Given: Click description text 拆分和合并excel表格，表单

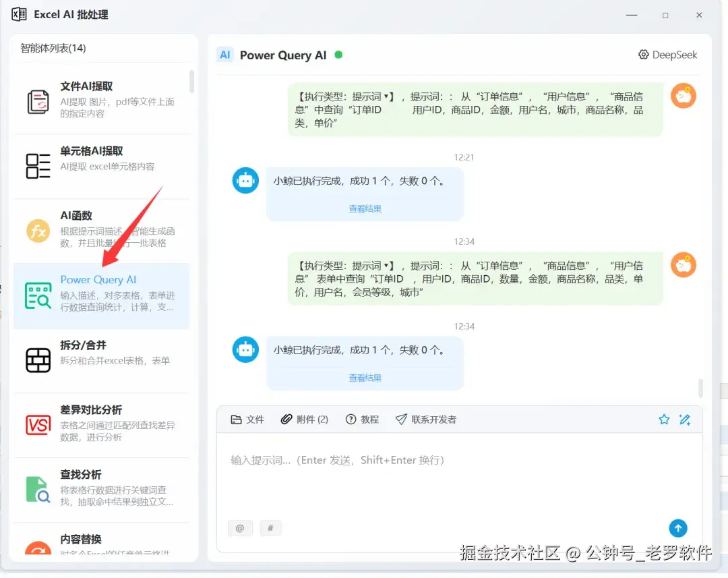Looking at the screenshot, I should point(115,361).
